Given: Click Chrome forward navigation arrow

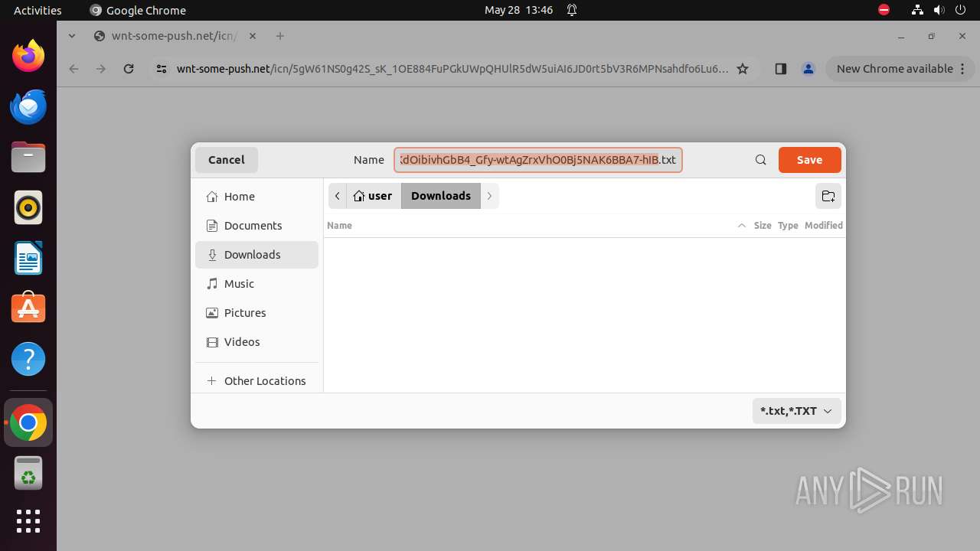Looking at the screenshot, I should pyautogui.click(x=101, y=69).
